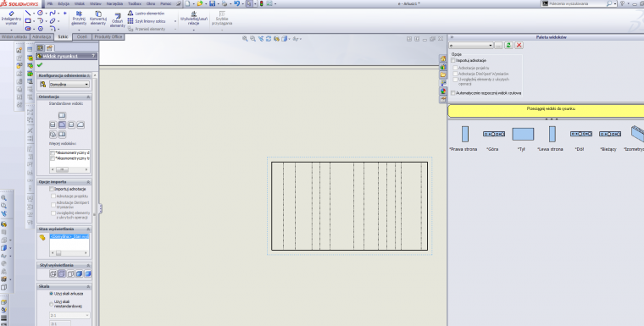Enable Automatycznie rozpocznij widok rzutowany
The image size is (644, 326).
453,93
